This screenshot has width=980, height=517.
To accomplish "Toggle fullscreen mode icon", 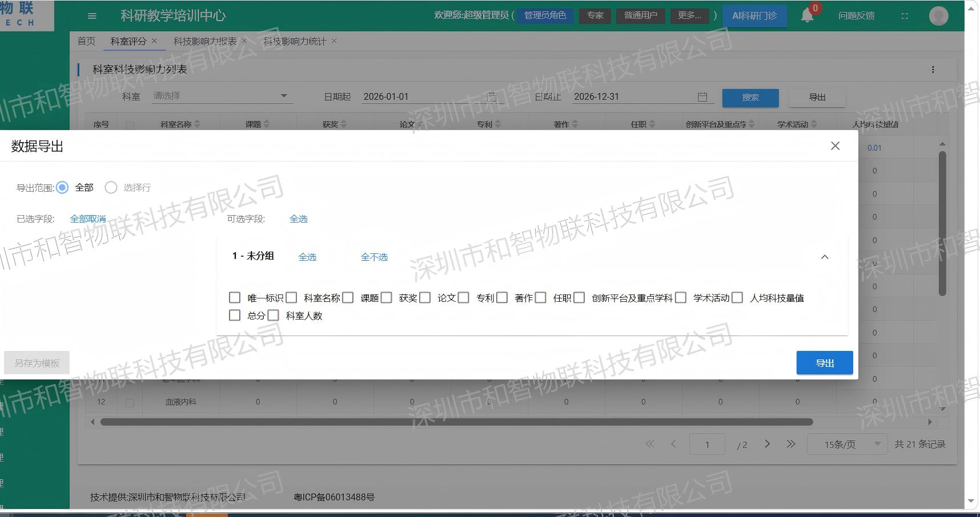I will click(905, 16).
